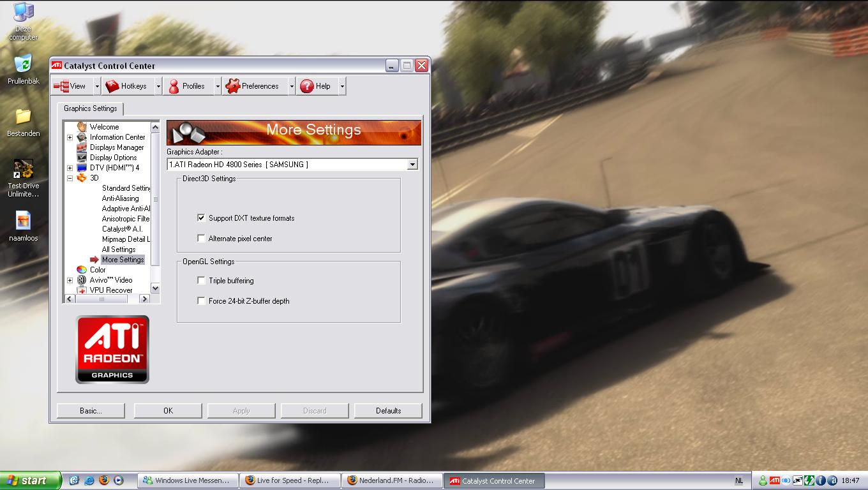Open the Windows start menu
This screenshot has width=868, height=490.
pos(31,480)
